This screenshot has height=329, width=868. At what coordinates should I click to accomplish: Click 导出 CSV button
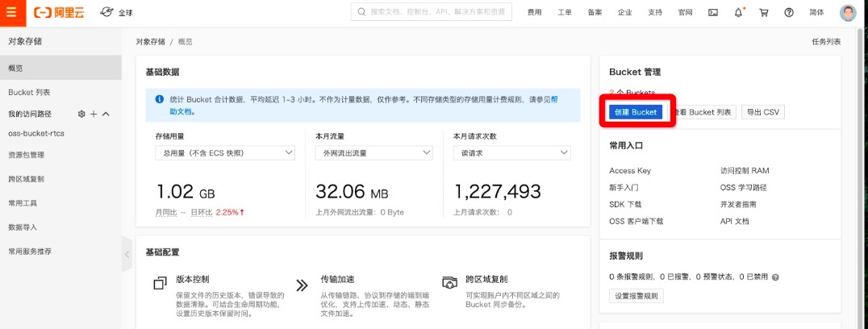[763, 112]
